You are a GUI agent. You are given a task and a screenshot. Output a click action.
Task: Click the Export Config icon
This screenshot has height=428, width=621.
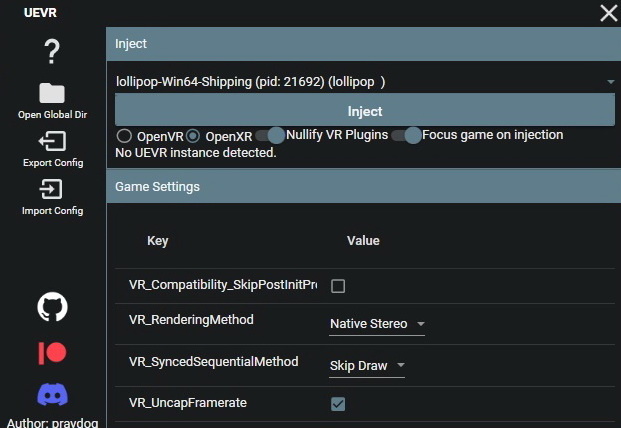coord(52,141)
